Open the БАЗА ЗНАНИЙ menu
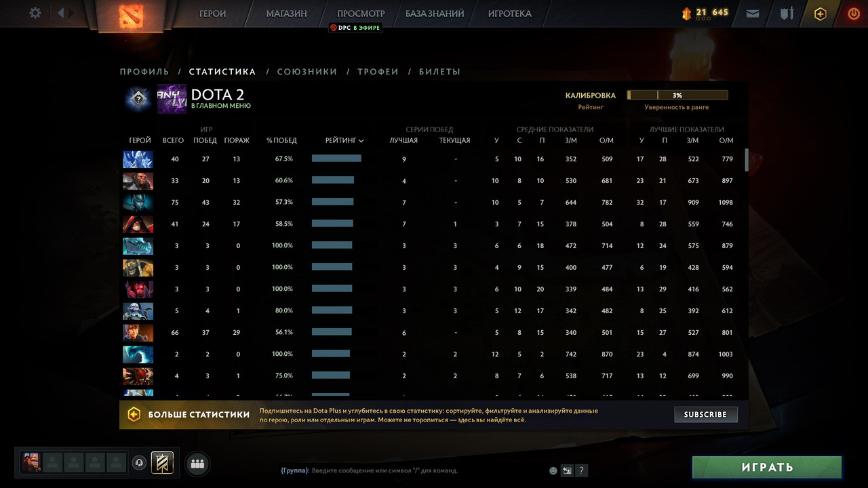868x488 pixels. pyautogui.click(x=435, y=14)
